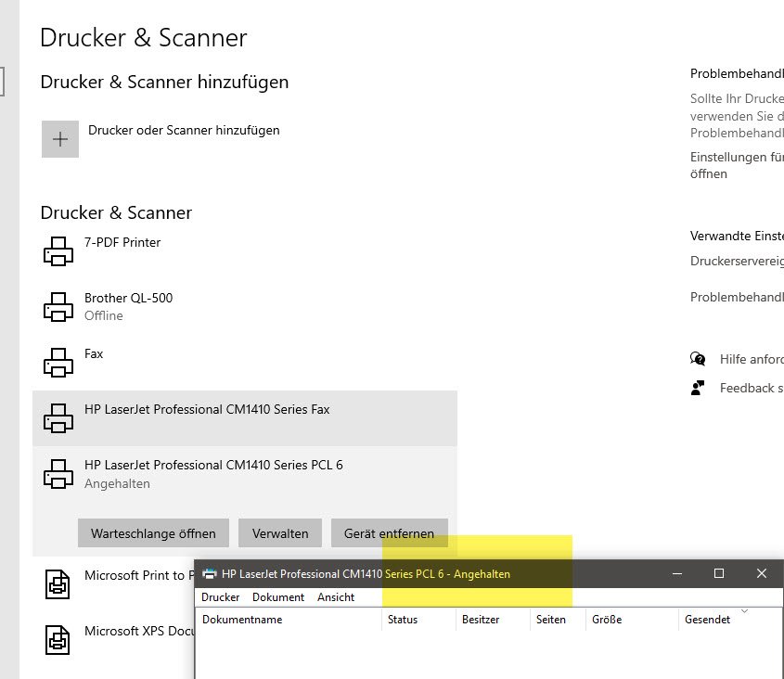The image size is (784, 679).
Task: Click the Hilfe anfordern link text
Action: click(x=752, y=359)
